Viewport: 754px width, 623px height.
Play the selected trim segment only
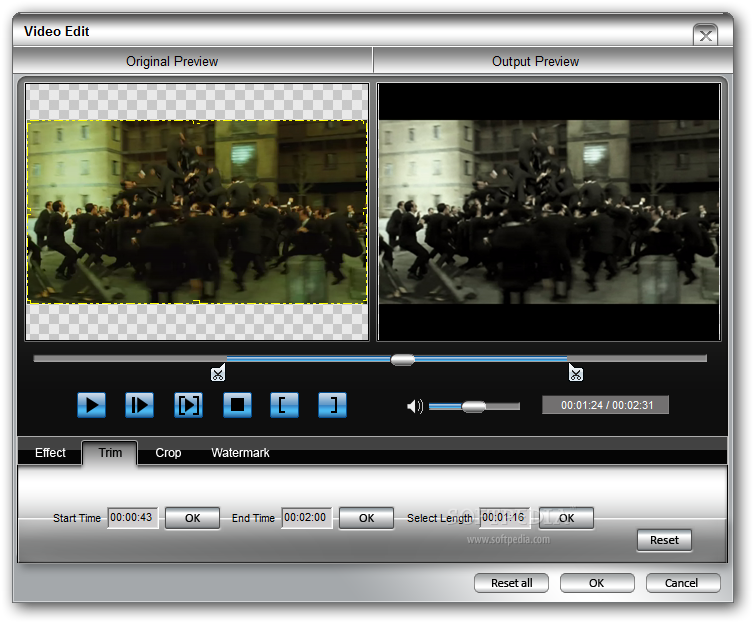[188, 405]
